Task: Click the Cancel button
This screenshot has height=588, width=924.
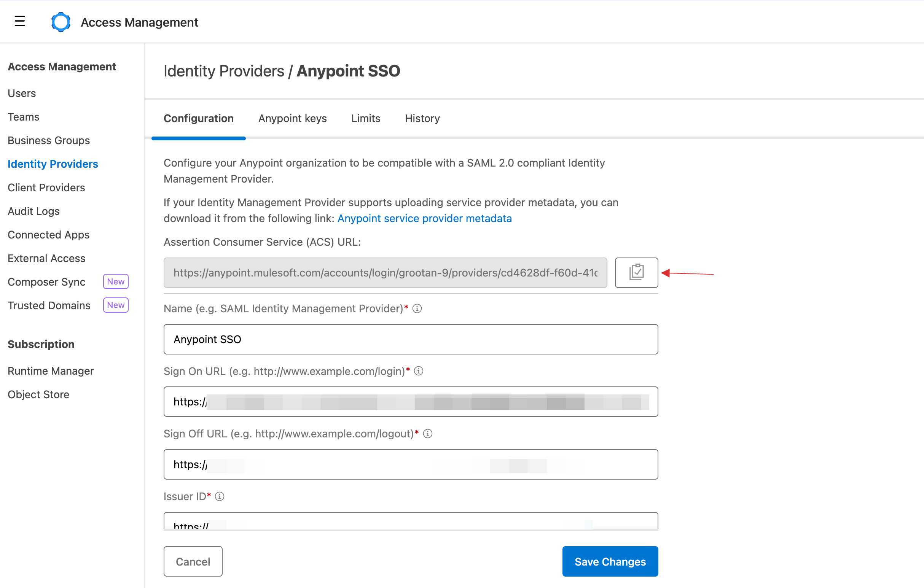Action: (x=192, y=561)
